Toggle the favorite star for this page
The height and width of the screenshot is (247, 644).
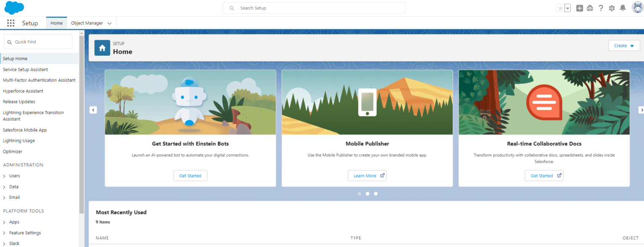[561, 8]
